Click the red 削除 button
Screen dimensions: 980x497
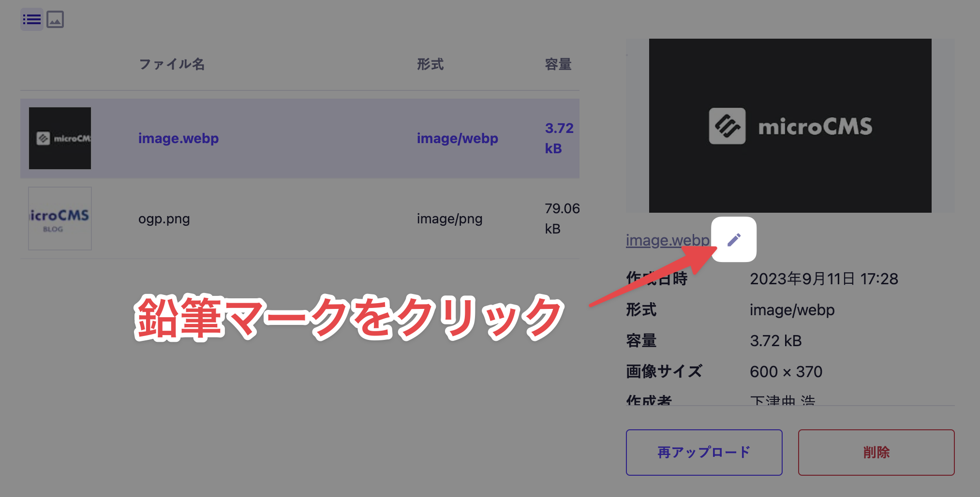tap(876, 452)
